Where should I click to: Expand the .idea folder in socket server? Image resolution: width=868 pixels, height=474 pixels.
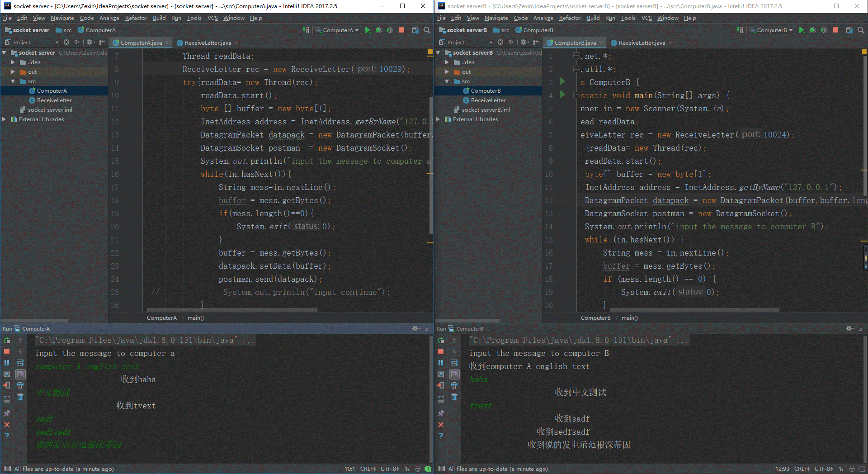(12, 62)
